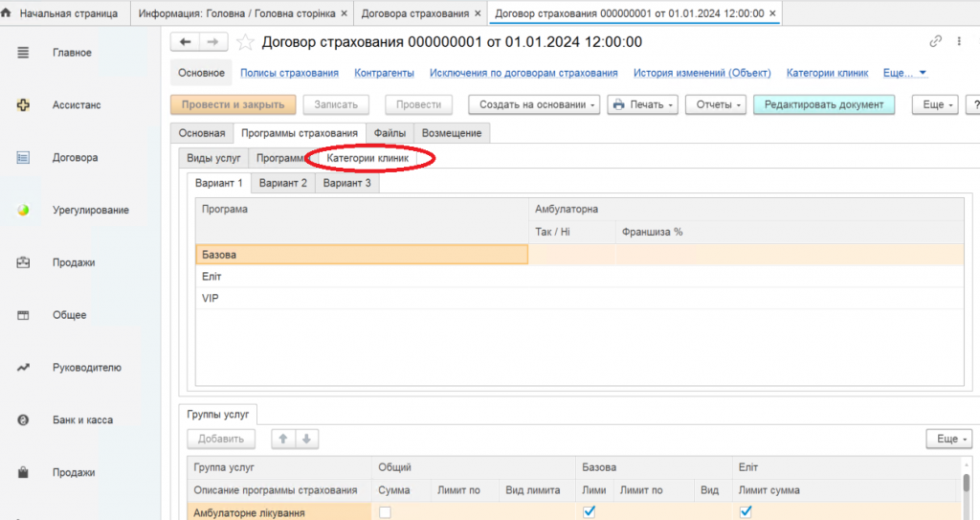The image size is (980, 520).
Task: Click the Провести и закрыть button
Action: [x=232, y=104]
